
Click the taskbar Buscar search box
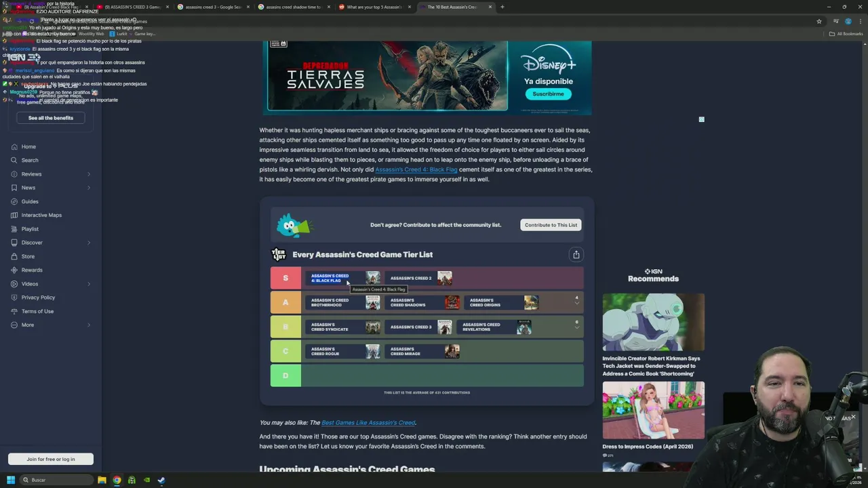[56, 480]
